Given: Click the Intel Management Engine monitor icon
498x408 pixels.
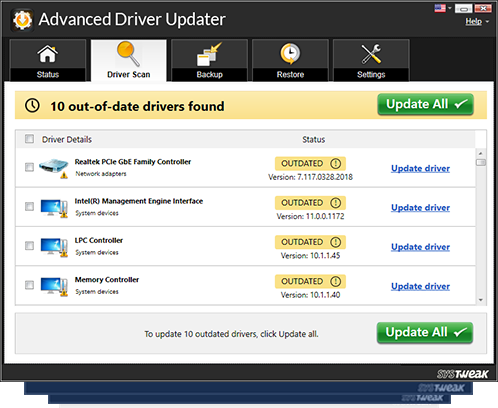Looking at the screenshot, I should click(54, 208).
